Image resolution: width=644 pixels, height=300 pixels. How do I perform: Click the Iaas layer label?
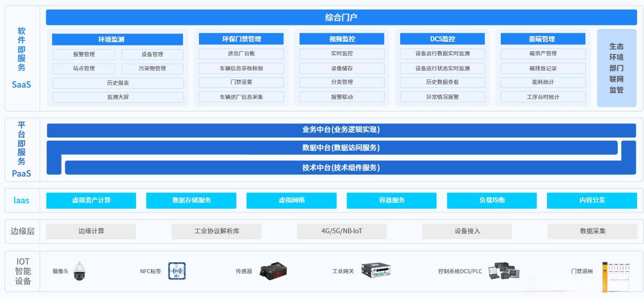(x=21, y=200)
